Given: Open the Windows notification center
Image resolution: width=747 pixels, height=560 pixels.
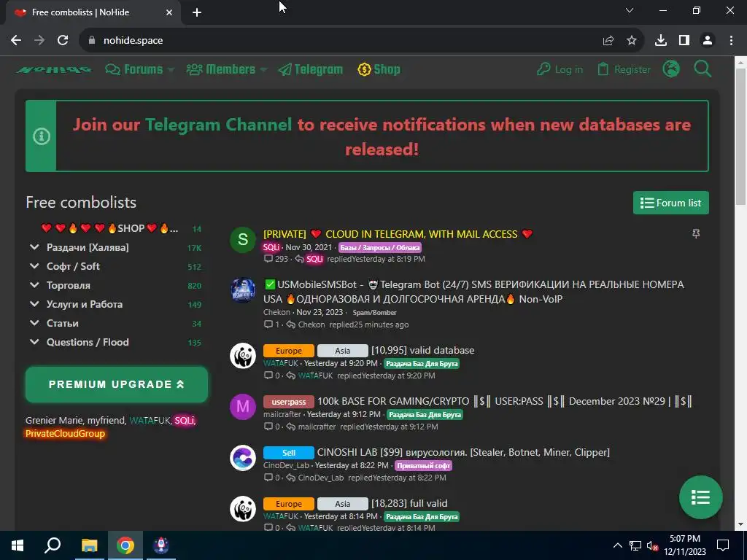Looking at the screenshot, I should pos(723,545).
